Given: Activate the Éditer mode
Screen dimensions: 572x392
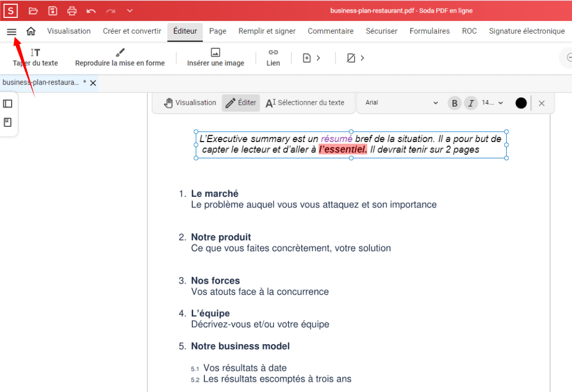Looking at the screenshot, I should click(x=241, y=103).
